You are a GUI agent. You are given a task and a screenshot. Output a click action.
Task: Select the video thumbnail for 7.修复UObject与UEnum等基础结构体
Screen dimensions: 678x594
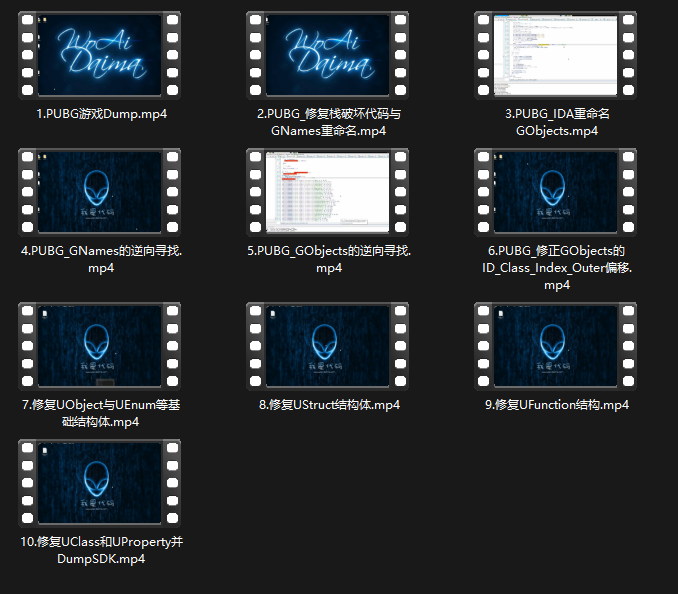99,346
